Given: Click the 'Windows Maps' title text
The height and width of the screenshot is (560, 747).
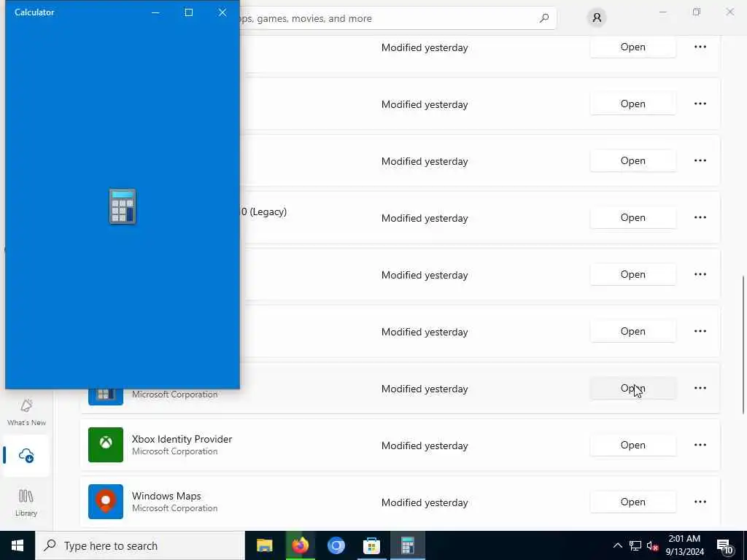Looking at the screenshot, I should click(x=166, y=496).
